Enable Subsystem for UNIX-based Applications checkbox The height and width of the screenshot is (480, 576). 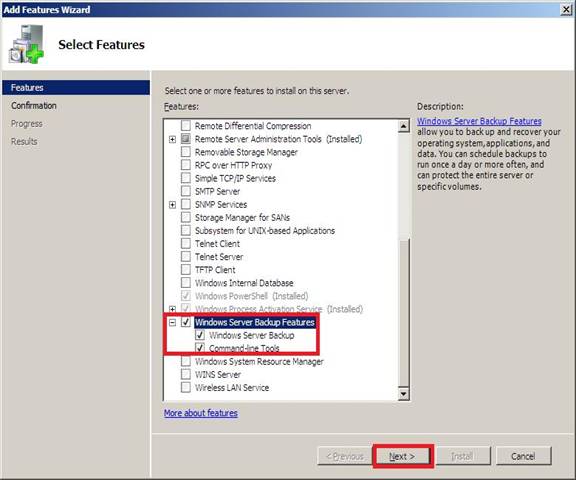coord(186,231)
